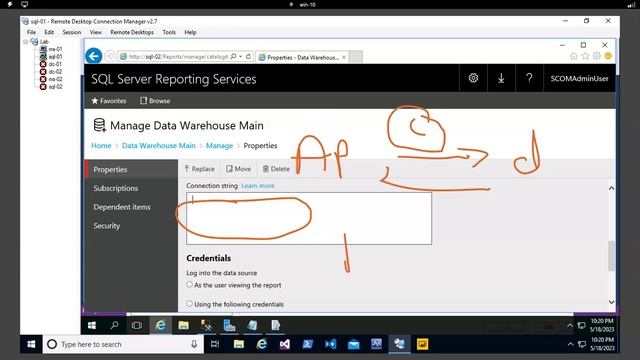This screenshot has height=360, width=640.
Task: Click the search magnifier in address bar
Action: tap(233, 56)
